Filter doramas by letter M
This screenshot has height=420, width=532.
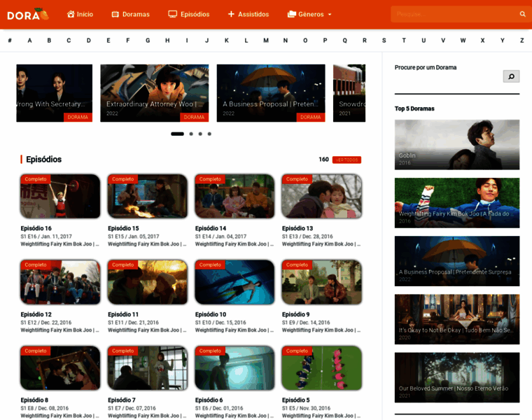266,41
